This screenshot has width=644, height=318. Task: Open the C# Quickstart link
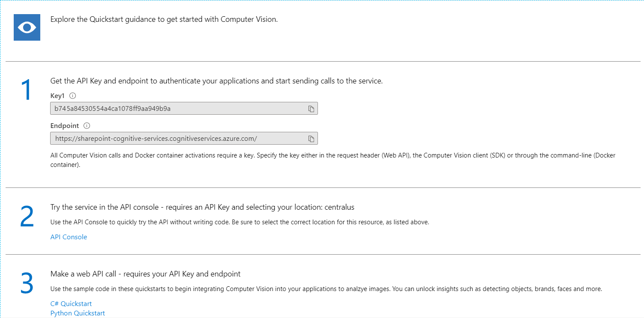(x=71, y=304)
